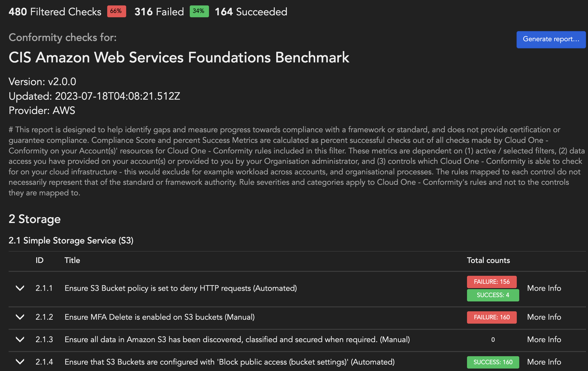This screenshot has width=588, height=371.
Task: Click the SUCCESS: 160 badge
Action: pyautogui.click(x=493, y=362)
